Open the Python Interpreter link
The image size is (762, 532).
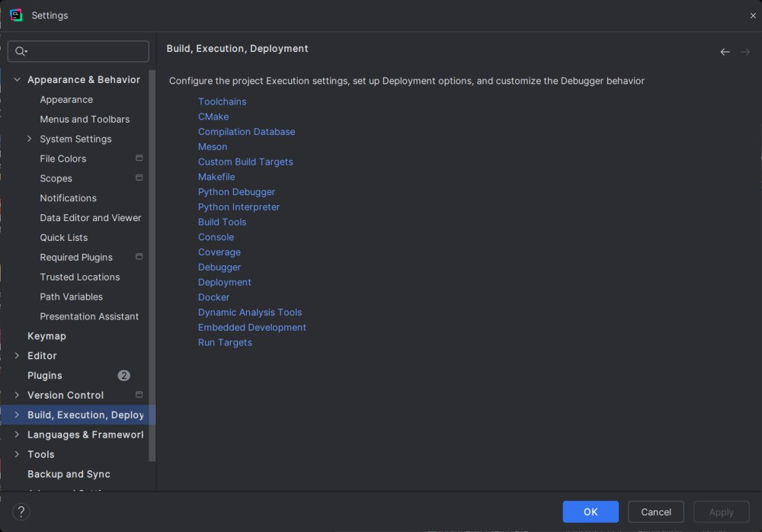239,207
